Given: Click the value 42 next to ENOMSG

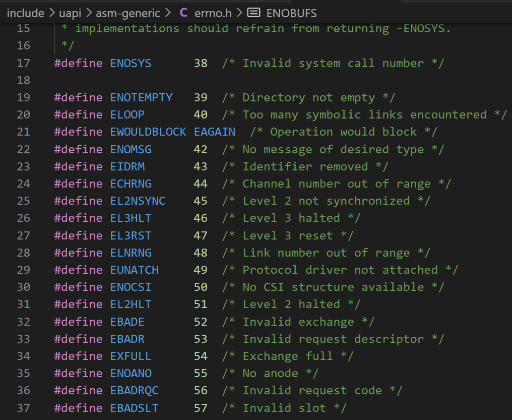Looking at the screenshot, I should pos(201,149).
